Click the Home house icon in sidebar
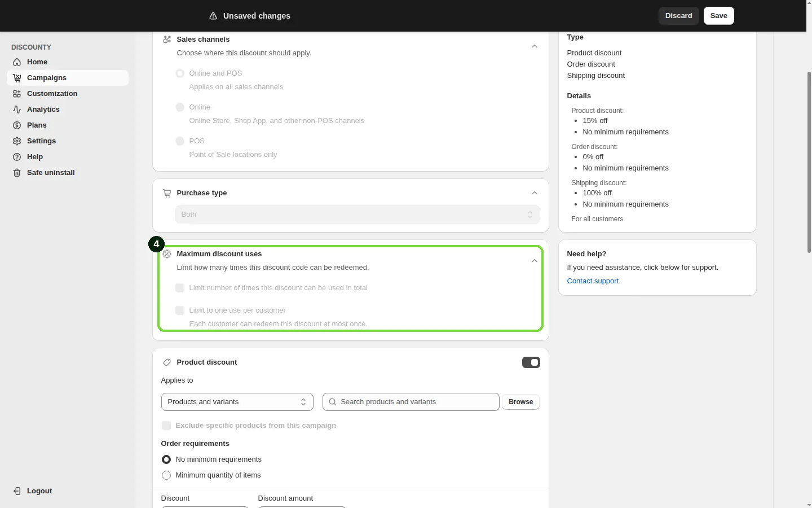The image size is (812, 508). click(x=17, y=62)
